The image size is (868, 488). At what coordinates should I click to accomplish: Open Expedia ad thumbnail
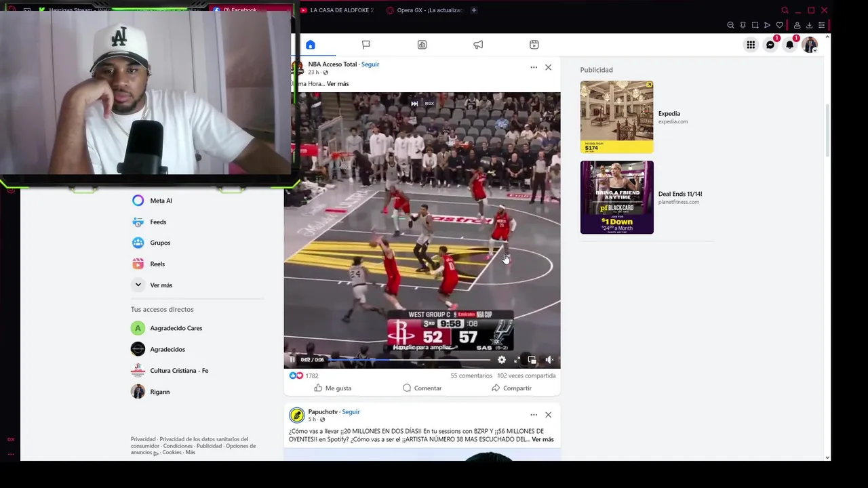pyautogui.click(x=616, y=117)
